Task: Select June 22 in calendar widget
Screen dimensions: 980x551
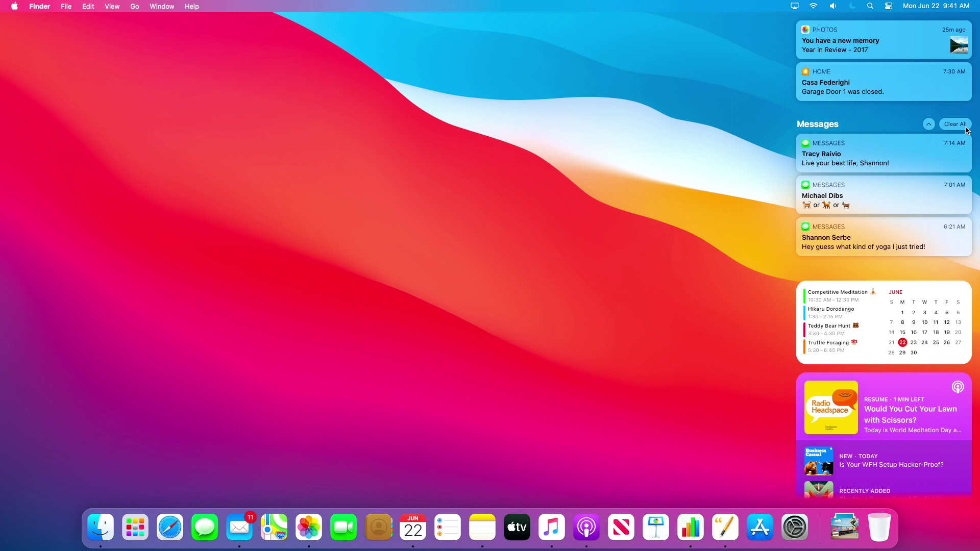Action: point(902,342)
